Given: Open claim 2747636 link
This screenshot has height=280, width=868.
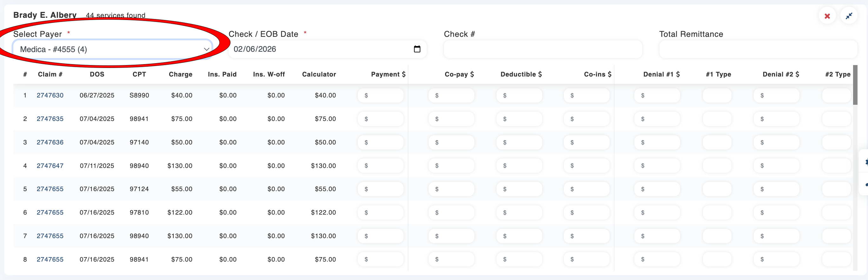Looking at the screenshot, I should pyautogui.click(x=50, y=142).
